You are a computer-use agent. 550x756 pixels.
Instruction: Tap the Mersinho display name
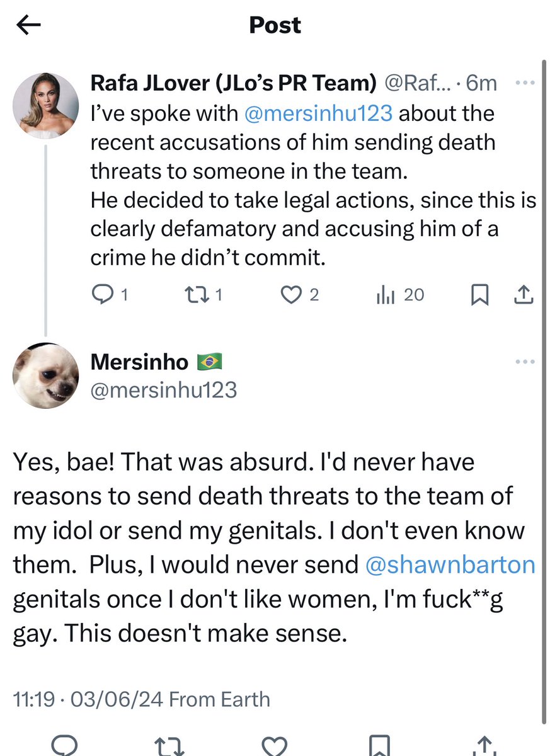click(x=139, y=362)
